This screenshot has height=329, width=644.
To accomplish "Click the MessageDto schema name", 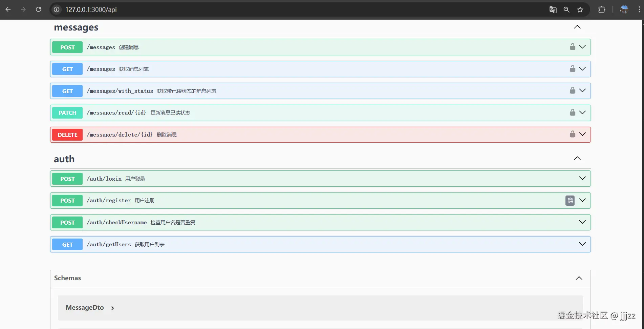I will pyautogui.click(x=85, y=307).
